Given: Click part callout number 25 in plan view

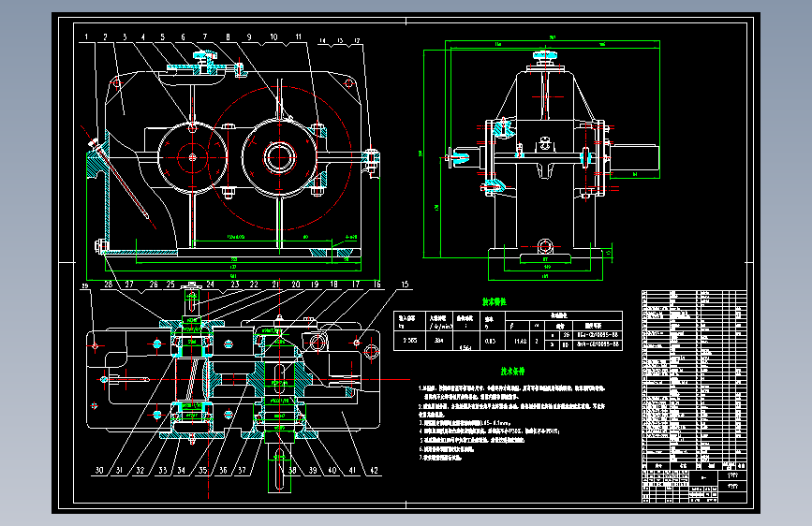Looking at the screenshot, I should point(170,285).
